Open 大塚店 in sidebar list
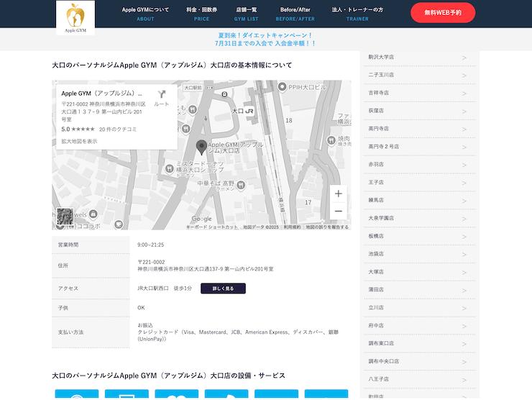The image size is (532, 400). point(420,272)
